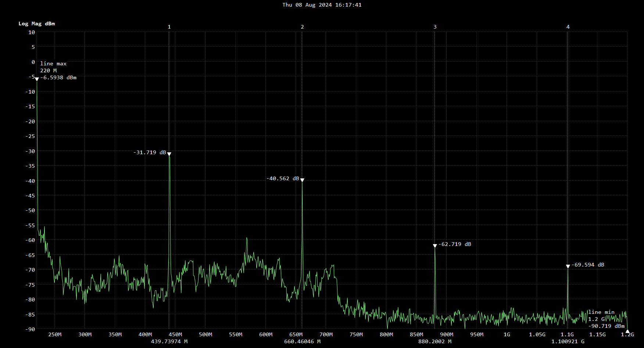Viewport: 644px width, 348px height.
Task: Click the marker 2 triangle at -40.562 dB
Action: click(x=302, y=180)
